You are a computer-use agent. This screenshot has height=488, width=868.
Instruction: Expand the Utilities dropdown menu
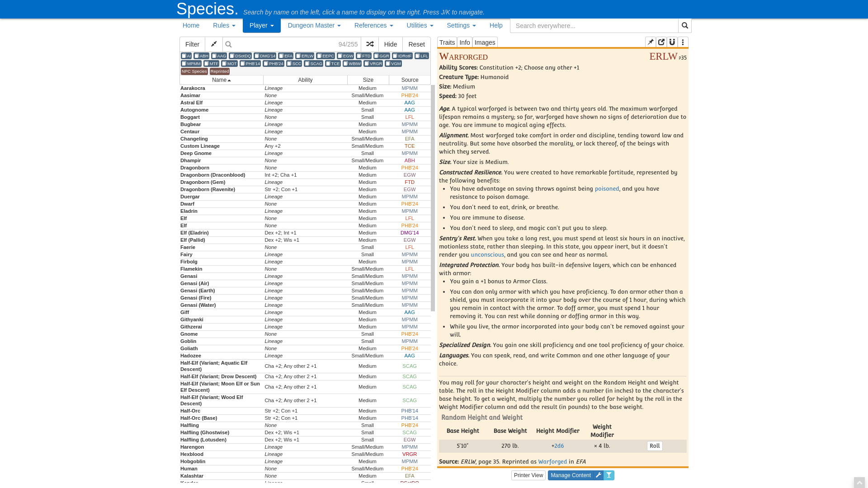pos(420,25)
